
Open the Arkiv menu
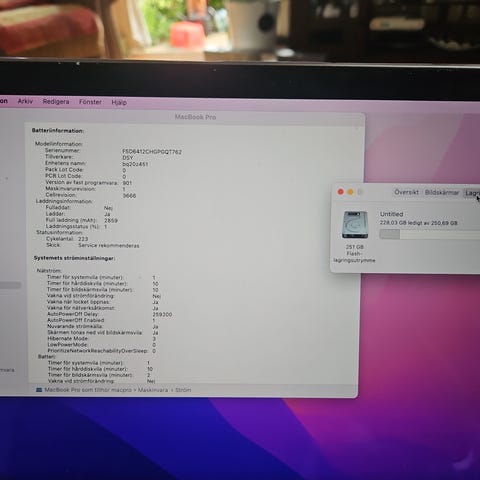pyautogui.click(x=25, y=101)
